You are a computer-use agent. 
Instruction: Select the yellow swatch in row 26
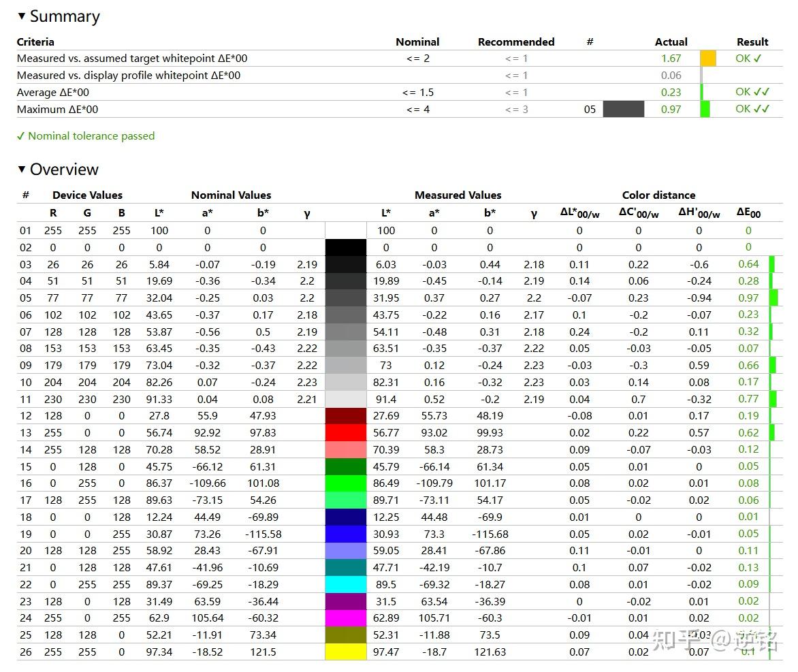tap(346, 652)
